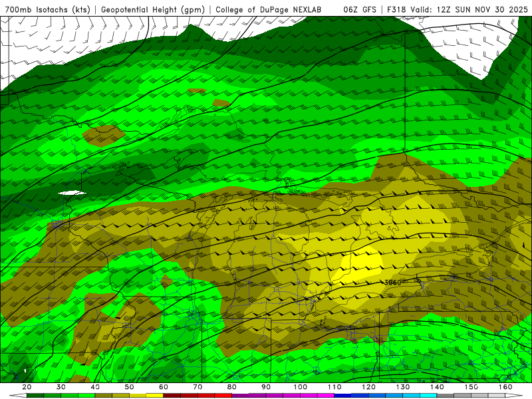The image size is (532, 399).
Task: Click the bright yellow 55-60 kt legend swatch
Action: (155, 396)
